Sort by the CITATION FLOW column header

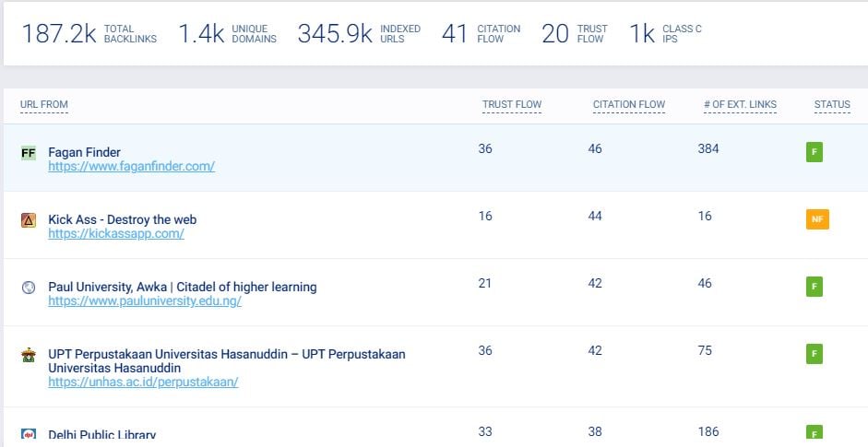(x=628, y=105)
